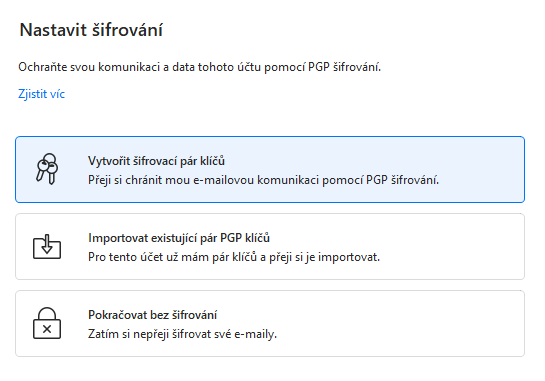The width and height of the screenshot is (545, 381).
Task: Click description 'Zatím si nepřeji šifrovat své e-maily'
Action: [182, 334]
